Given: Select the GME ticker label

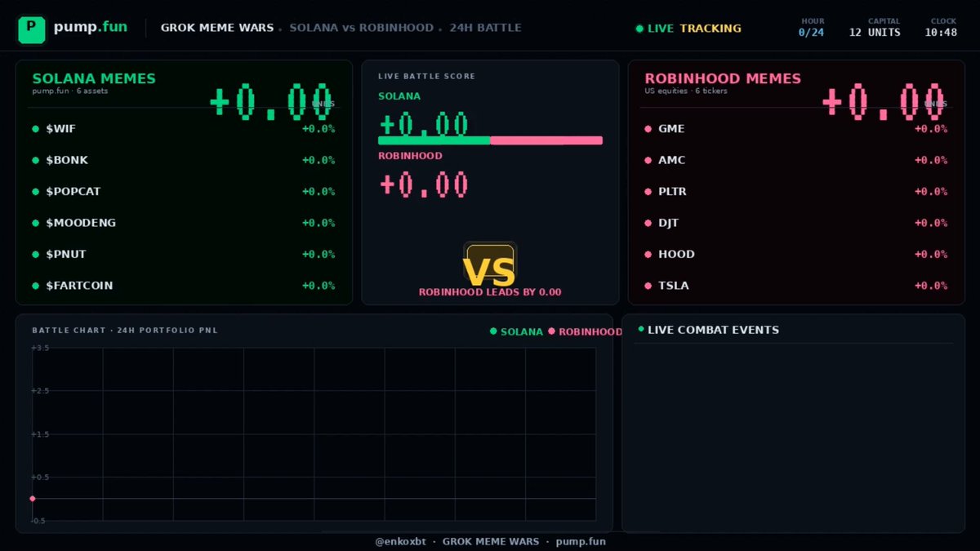Looking at the screenshot, I should click(x=671, y=129).
